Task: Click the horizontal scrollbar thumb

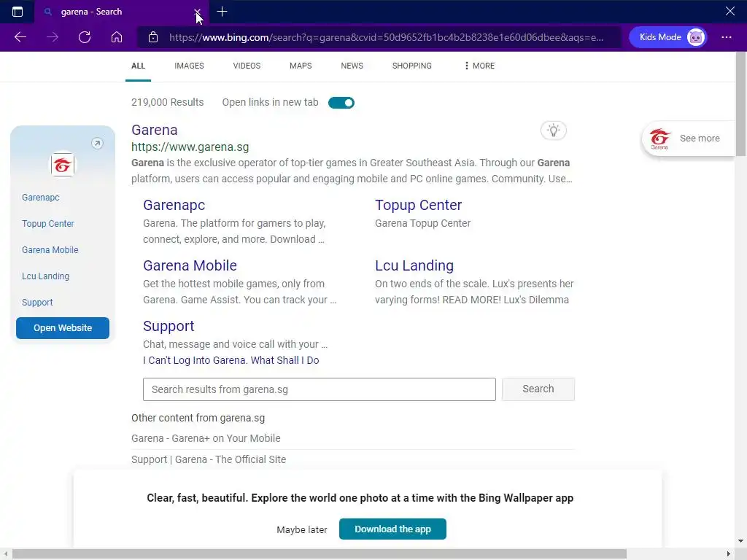Action: point(320,554)
